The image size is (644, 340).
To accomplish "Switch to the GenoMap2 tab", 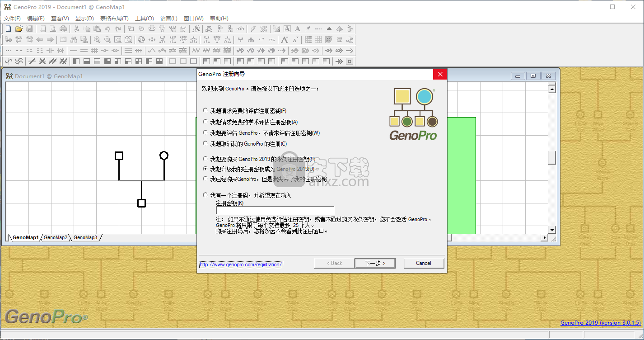I will 56,237.
